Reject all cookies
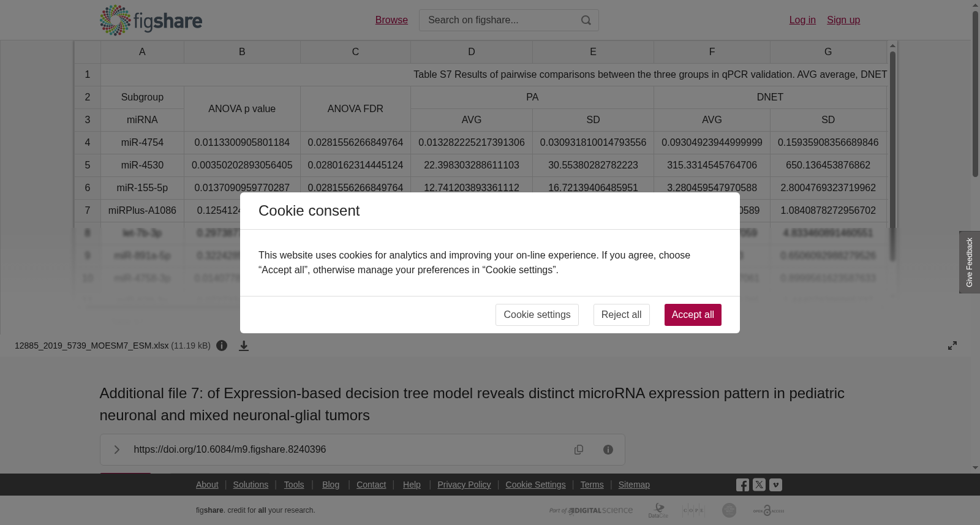 (x=622, y=315)
